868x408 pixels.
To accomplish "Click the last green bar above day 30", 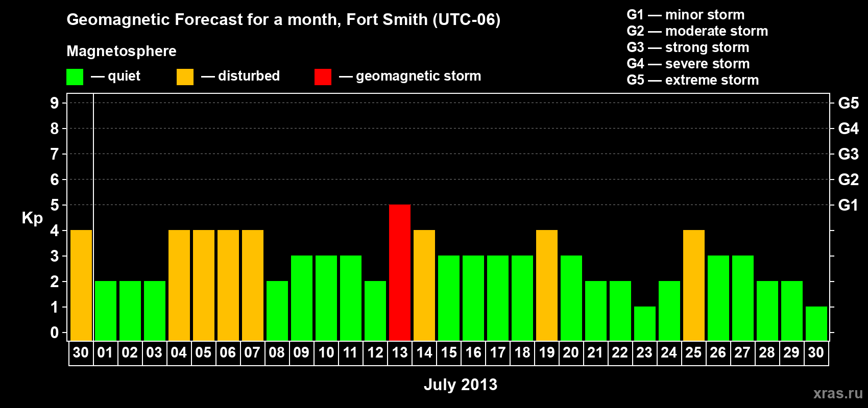I will (x=816, y=323).
